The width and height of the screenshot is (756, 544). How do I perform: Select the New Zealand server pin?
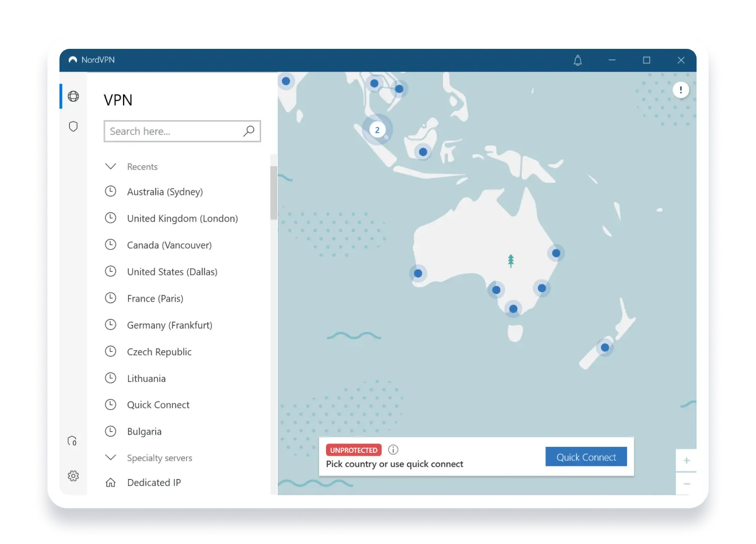point(604,347)
